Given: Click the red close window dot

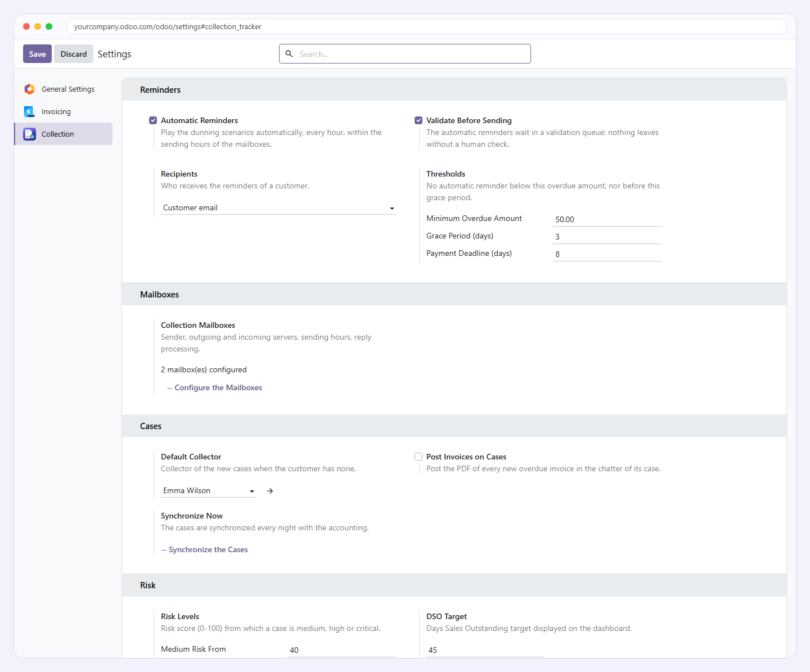Looking at the screenshot, I should tap(26, 26).
